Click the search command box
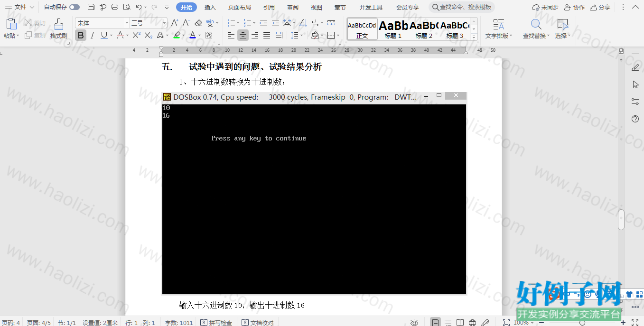Image resolution: width=644 pixels, height=326 pixels. pyautogui.click(x=462, y=7)
